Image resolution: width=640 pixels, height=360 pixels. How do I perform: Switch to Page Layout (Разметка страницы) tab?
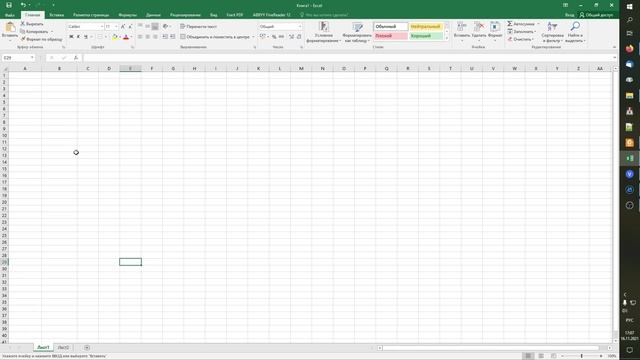(x=91, y=15)
